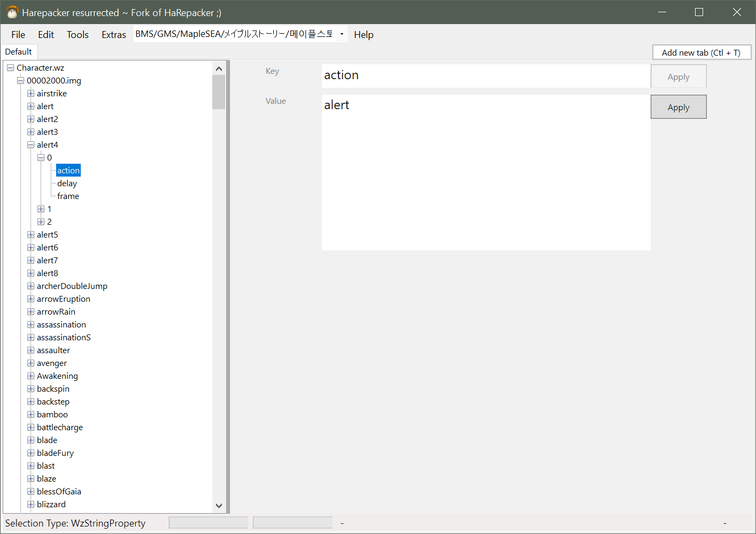Select the frame tree item
756x534 pixels.
coord(68,196)
